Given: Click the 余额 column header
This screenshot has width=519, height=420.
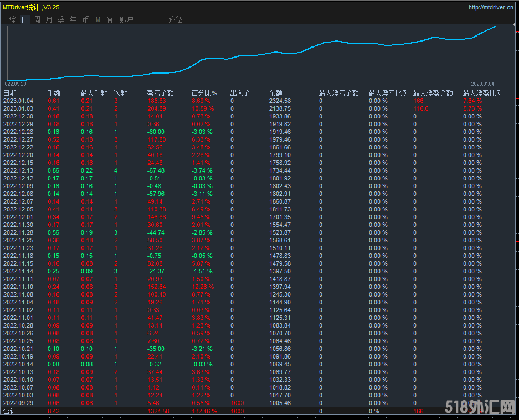Looking at the screenshot, I should 276,94.
